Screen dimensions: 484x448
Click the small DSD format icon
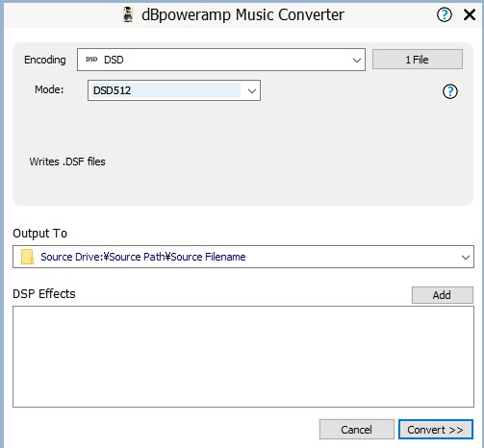click(x=91, y=60)
